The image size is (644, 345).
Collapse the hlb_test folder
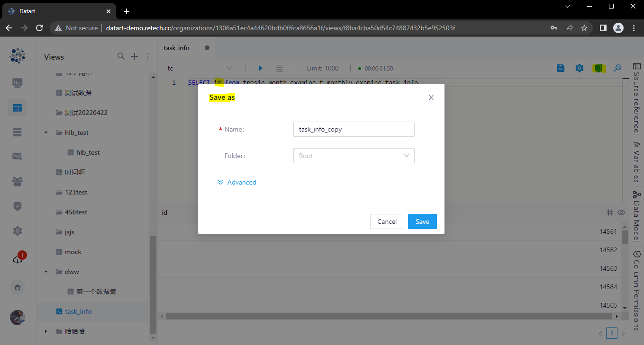(46, 133)
